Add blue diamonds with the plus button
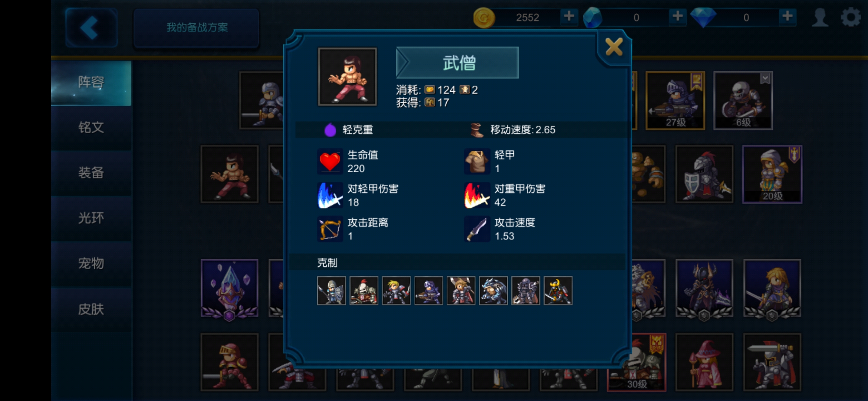 coord(787,16)
